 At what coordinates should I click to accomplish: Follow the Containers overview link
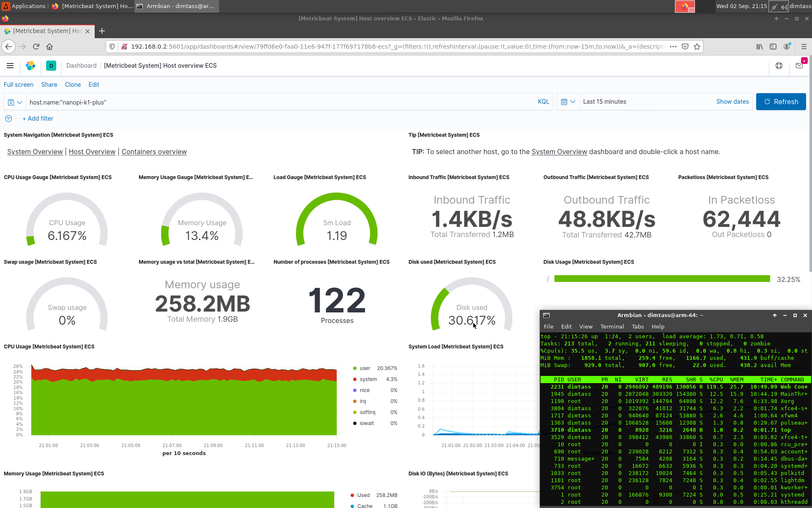[x=154, y=152]
